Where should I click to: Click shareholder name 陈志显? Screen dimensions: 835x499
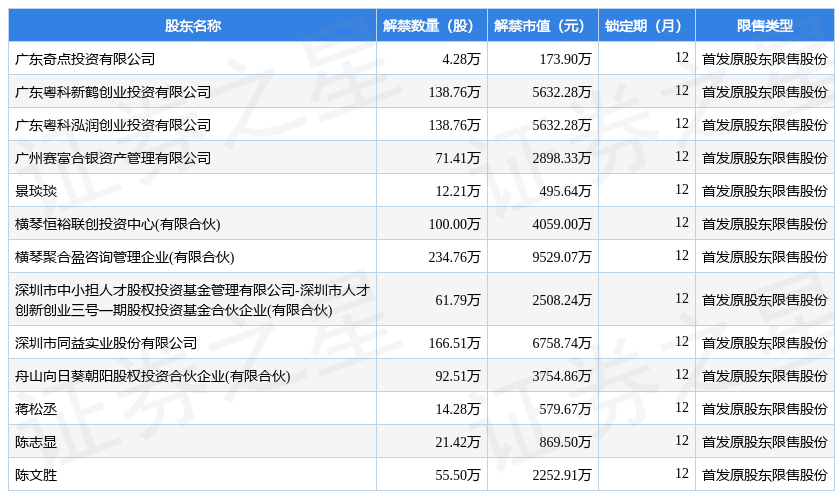pos(36,441)
